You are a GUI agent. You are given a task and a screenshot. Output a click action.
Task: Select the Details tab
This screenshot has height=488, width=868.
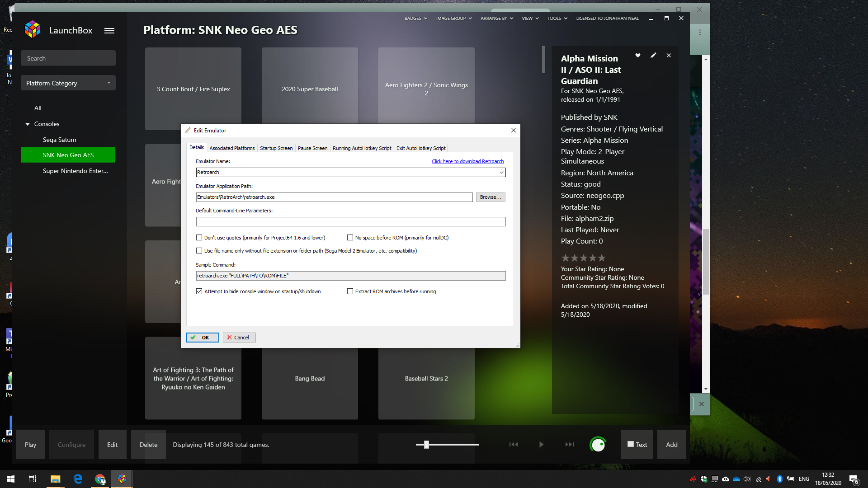[x=197, y=147]
